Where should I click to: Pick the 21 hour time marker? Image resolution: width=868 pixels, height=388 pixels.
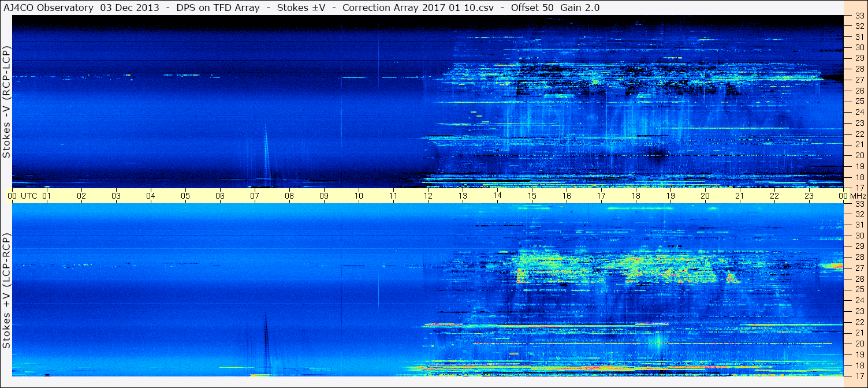tap(740, 196)
